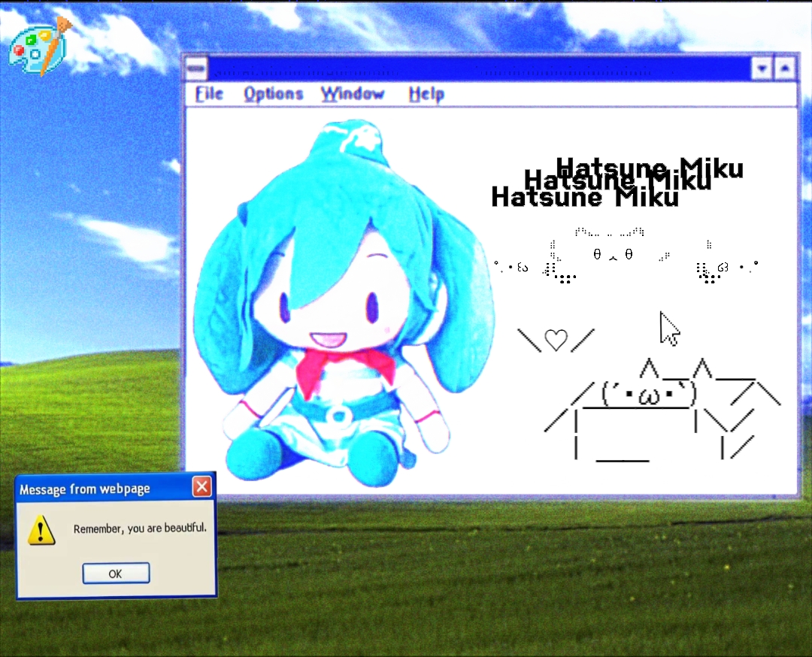Open the Window menu
812x657 pixels.
(x=352, y=94)
